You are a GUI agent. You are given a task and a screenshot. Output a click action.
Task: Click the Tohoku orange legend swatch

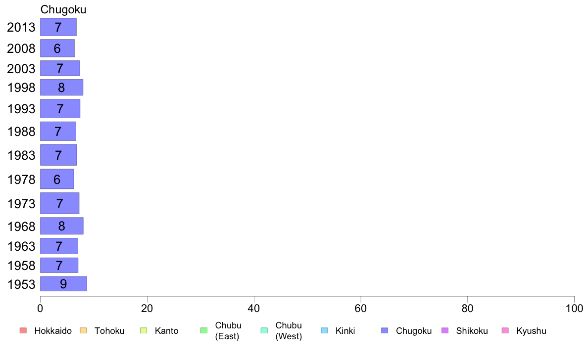coord(83,330)
